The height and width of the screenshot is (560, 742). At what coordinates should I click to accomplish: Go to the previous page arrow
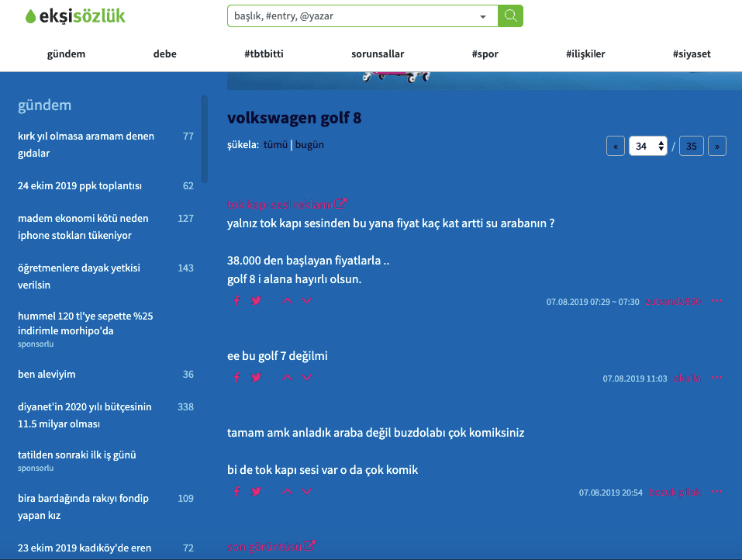click(616, 146)
